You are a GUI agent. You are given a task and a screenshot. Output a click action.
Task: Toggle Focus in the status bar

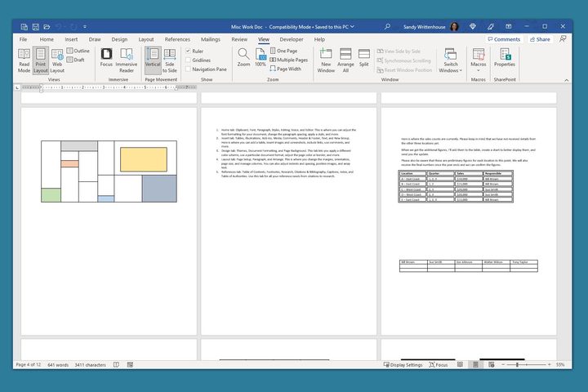point(439,364)
